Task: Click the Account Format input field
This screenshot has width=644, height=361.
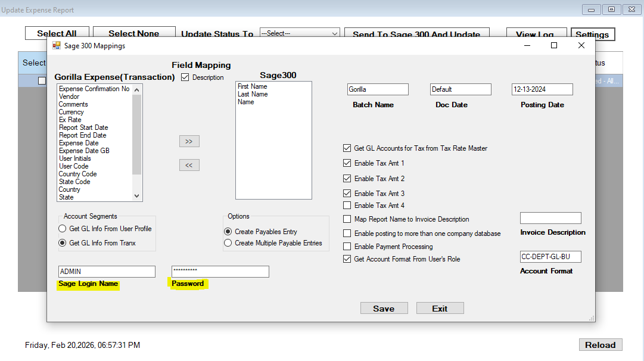Action: click(x=550, y=257)
